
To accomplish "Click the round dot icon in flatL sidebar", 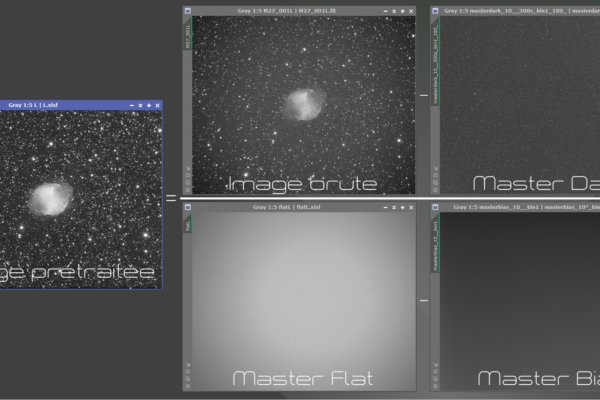I will click(188, 386).
